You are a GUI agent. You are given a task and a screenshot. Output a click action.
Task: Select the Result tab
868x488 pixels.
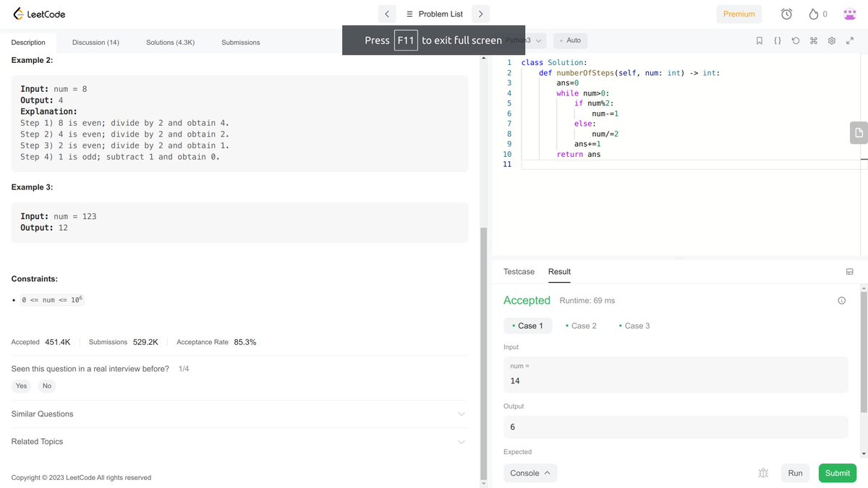559,272
